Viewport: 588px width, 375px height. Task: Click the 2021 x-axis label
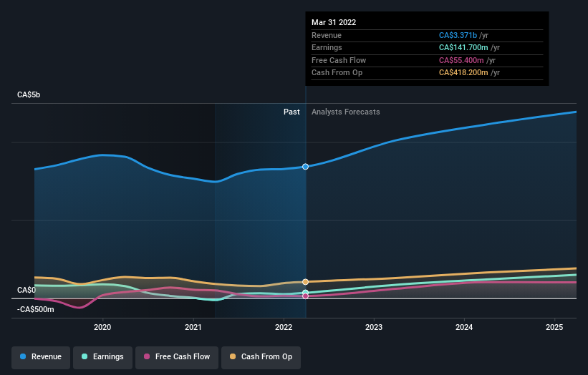(193, 327)
